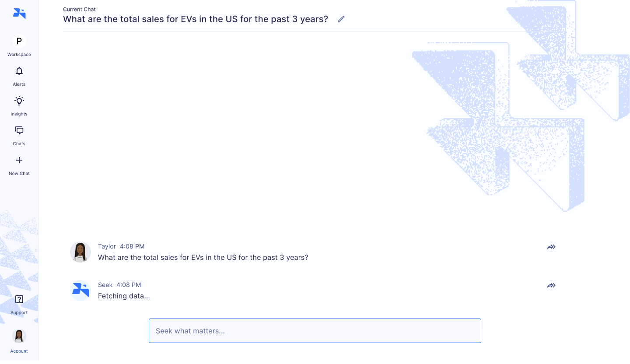
Task: Click the 'Fetching data...' message text
Action: click(x=124, y=296)
